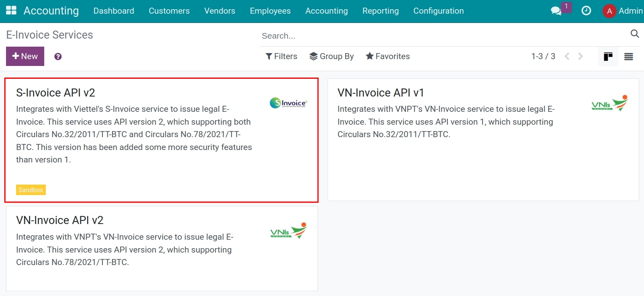Click the VN-Invoice API v2 VNIs logo
644x296 pixels.
coord(289,230)
